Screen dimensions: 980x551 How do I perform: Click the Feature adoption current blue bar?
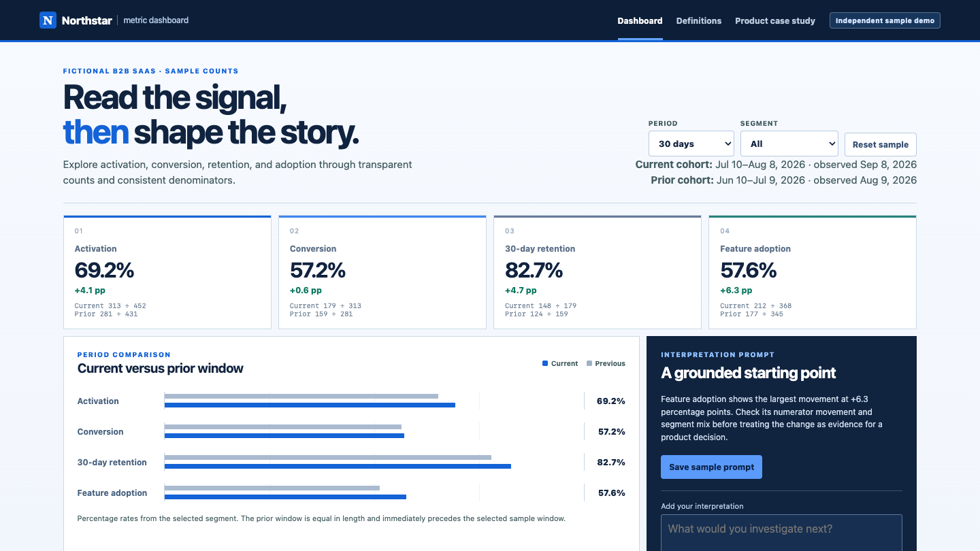coord(285,497)
